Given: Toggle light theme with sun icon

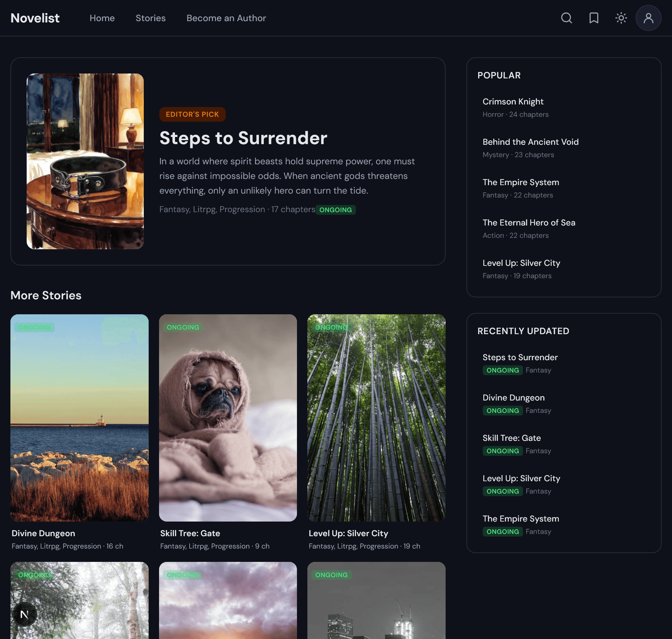Looking at the screenshot, I should tap(621, 18).
